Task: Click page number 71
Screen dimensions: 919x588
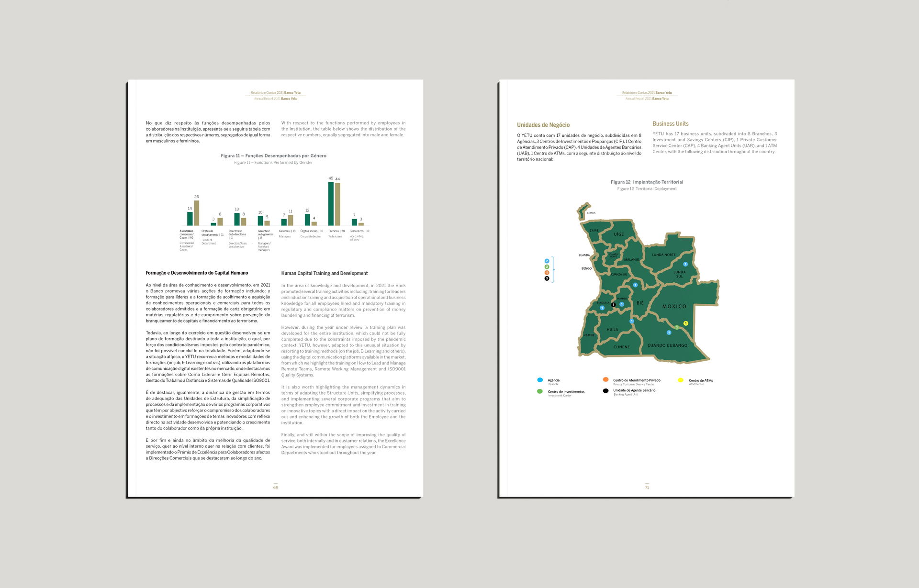Action: coord(647,488)
